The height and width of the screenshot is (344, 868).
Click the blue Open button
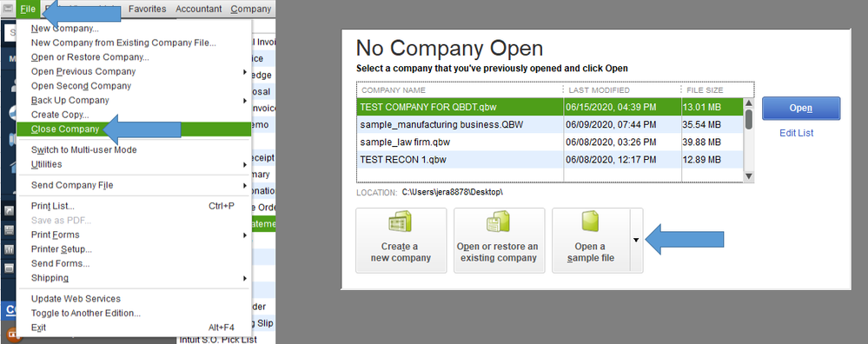click(801, 109)
